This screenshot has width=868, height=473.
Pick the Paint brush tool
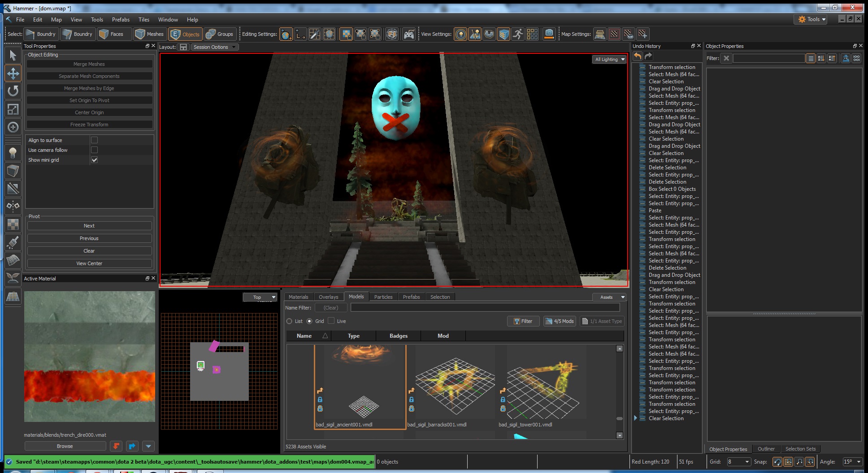coord(13,242)
